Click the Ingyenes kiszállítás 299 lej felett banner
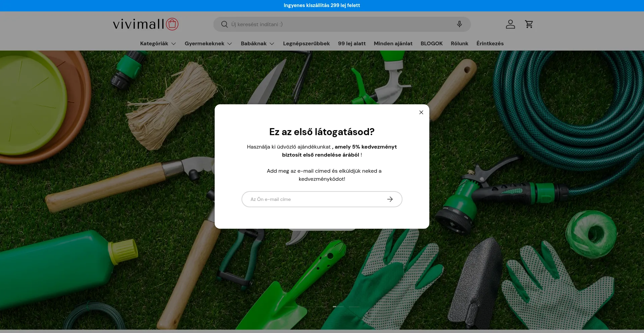This screenshot has width=644, height=333. click(x=322, y=5)
